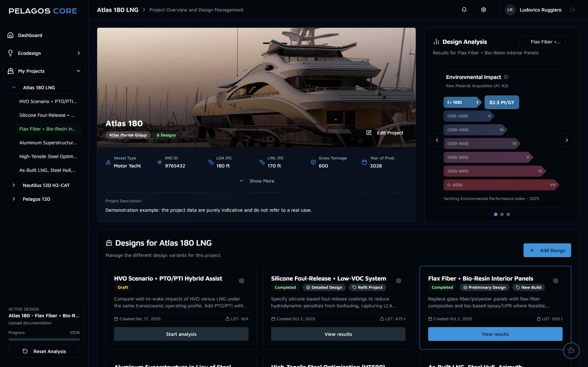
Task: Click the info icon next to Environmental Impact
Action: pyautogui.click(x=506, y=77)
